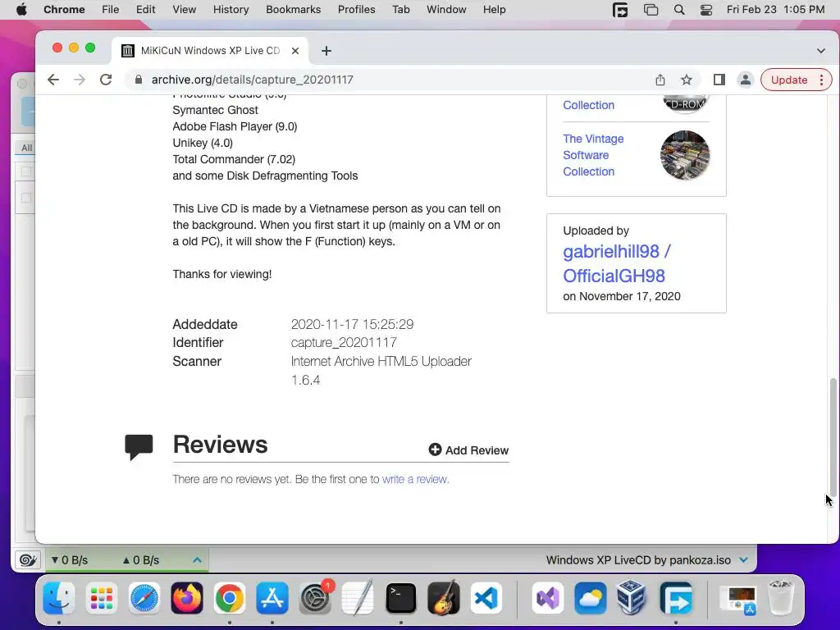The image size is (840, 630).
Task: Open the Profiles menu
Action: [x=356, y=10]
